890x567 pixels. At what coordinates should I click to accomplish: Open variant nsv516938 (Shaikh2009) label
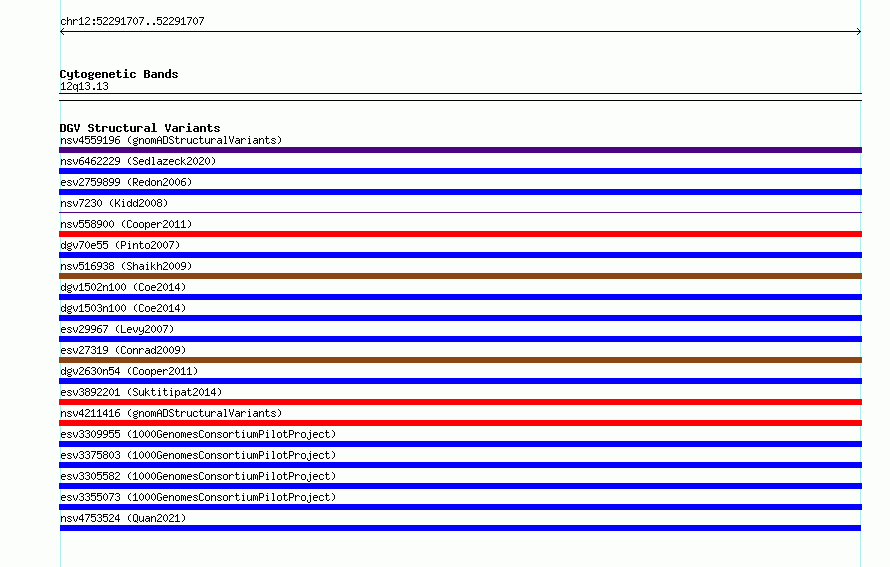coord(126,266)
